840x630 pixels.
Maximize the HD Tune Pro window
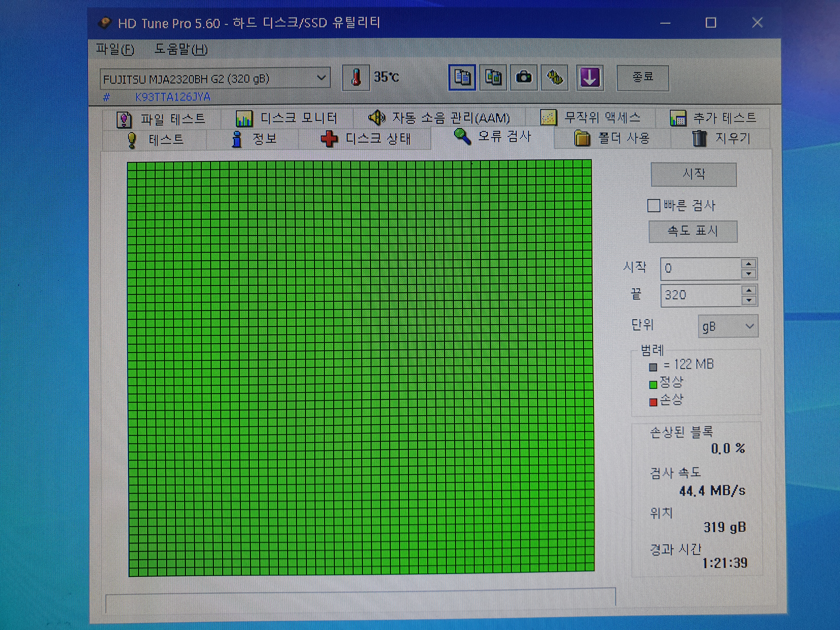click(x=710, y=23)
